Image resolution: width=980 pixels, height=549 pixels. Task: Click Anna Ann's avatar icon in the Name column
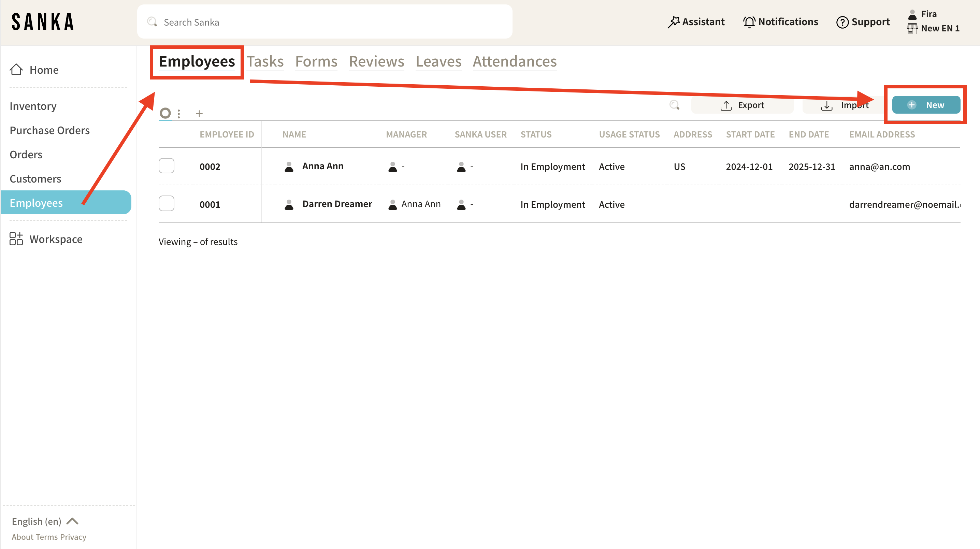click(289, 167)
